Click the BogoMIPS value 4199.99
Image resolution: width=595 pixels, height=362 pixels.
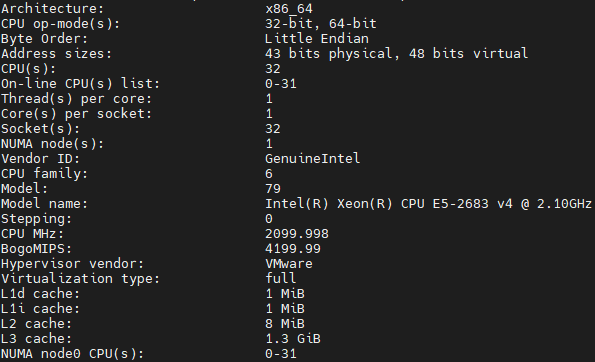(293, 249)
